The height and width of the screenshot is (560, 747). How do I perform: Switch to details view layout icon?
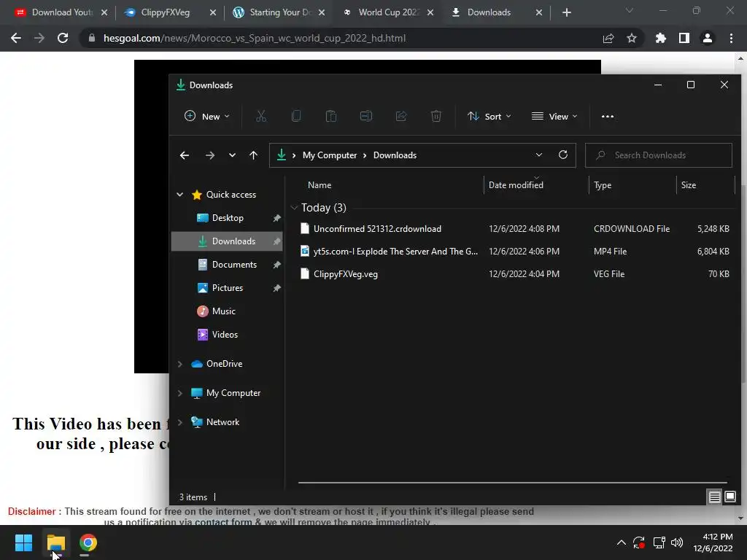tap(715, 497)
